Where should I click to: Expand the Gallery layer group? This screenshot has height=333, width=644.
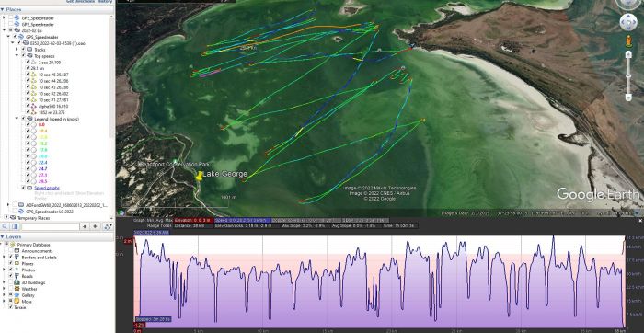tap(5, 295)
